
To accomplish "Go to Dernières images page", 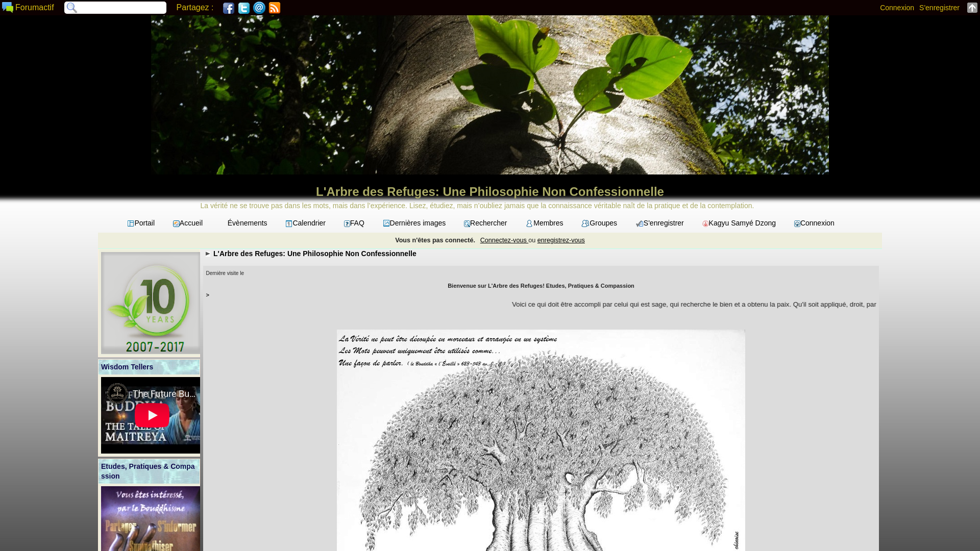I will pos(414,223).
